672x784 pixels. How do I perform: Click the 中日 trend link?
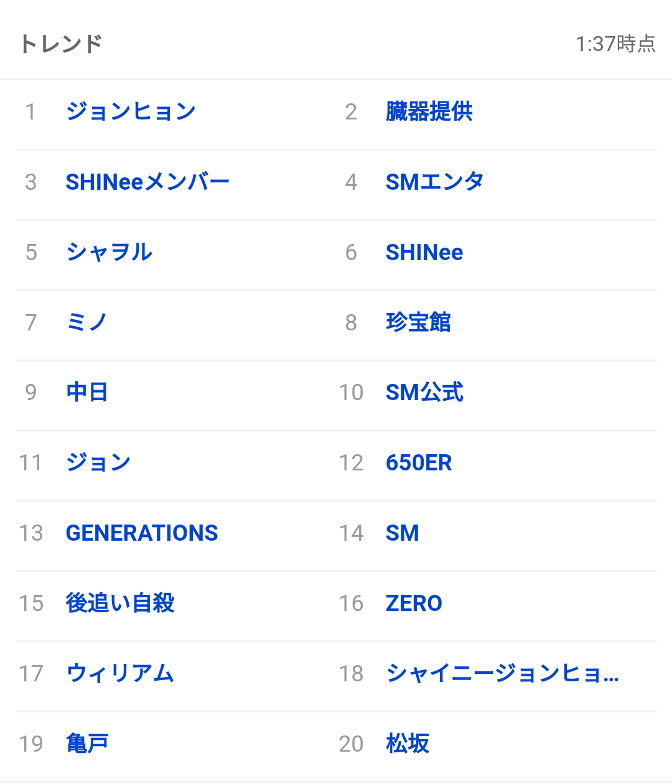(x=87, y=393)
